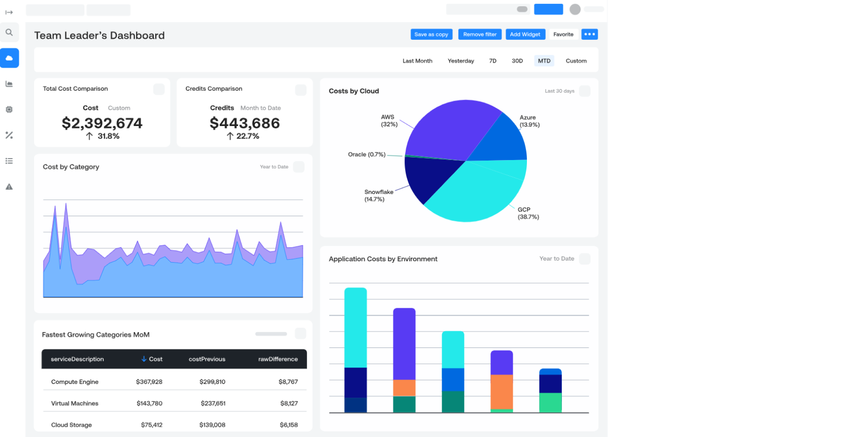
Task: Click the Save as copy button
Action: (x=431, y=34)
